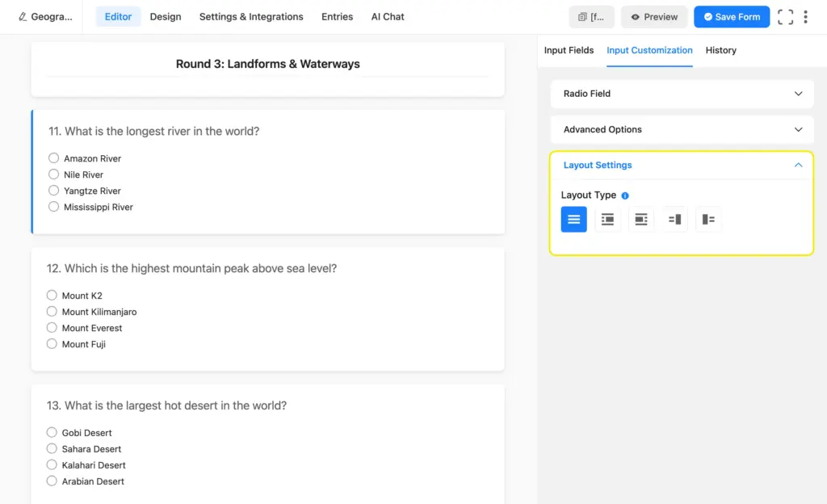This screenshot has height=504, width=827.
Task: Choose the second layout type icon
Action: pos(607,220)
